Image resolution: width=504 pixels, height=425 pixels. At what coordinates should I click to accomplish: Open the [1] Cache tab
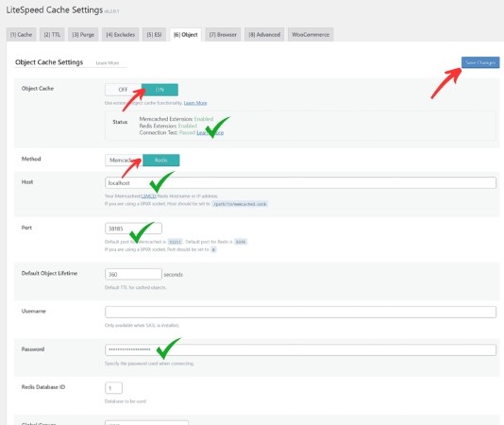tap(21, 34)
